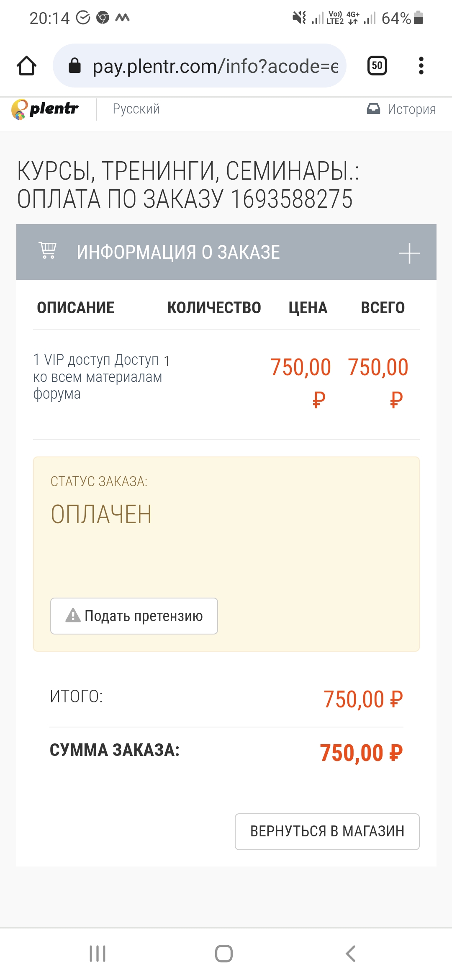Open the tab switcher showing 50 tabs
452x980 pixels.
click(377, 65)
